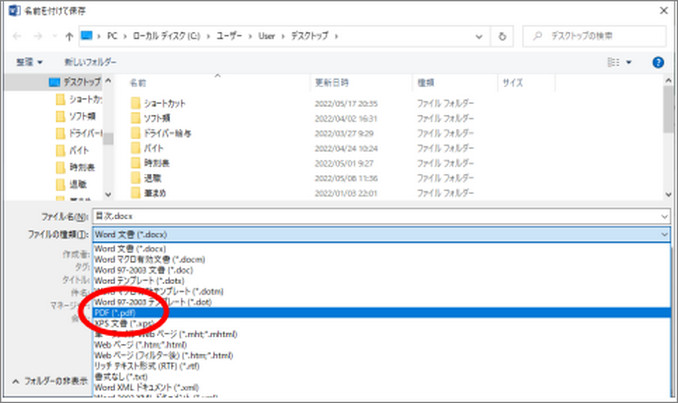Expand the address bar history chevron
The width and height of the screenshot is (678, 403).
click(479, 37)
